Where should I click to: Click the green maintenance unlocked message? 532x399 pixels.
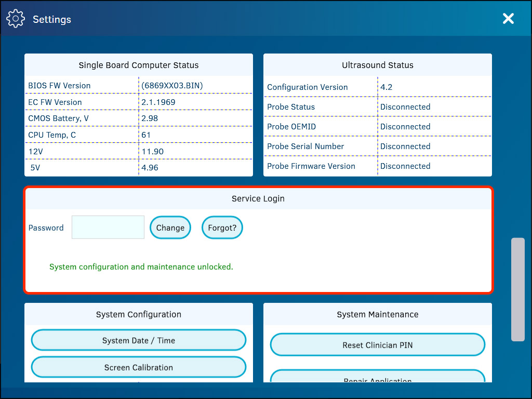pyautogui.click(x=141, y=266)
